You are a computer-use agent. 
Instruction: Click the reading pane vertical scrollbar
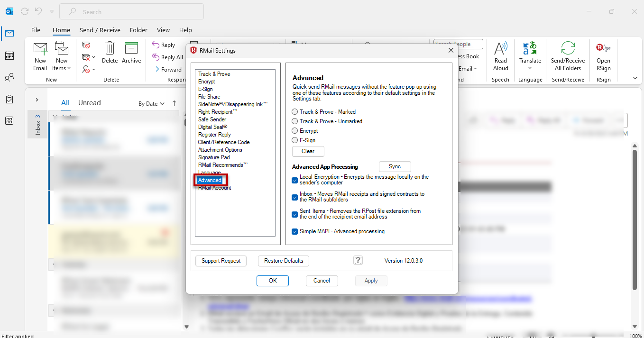[x=635, y=219]
